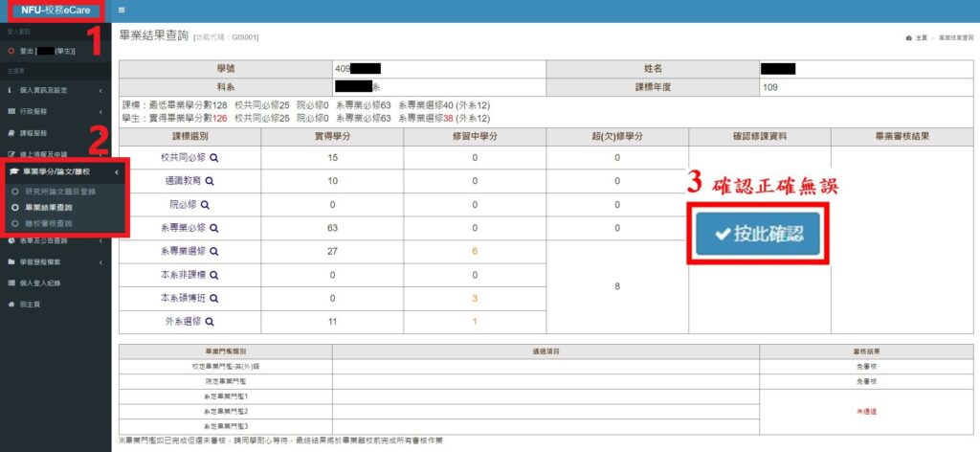
Task: Click the 按此確認 confirm button
Action: [758, 234]
